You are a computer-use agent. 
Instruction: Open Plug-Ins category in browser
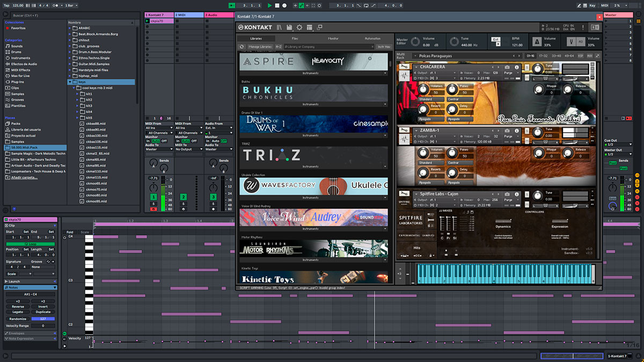(x=18, y=82)
